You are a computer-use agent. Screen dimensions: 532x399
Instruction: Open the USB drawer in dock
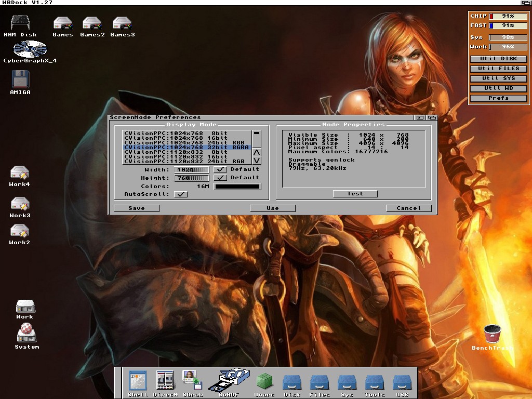pos(402,383)
